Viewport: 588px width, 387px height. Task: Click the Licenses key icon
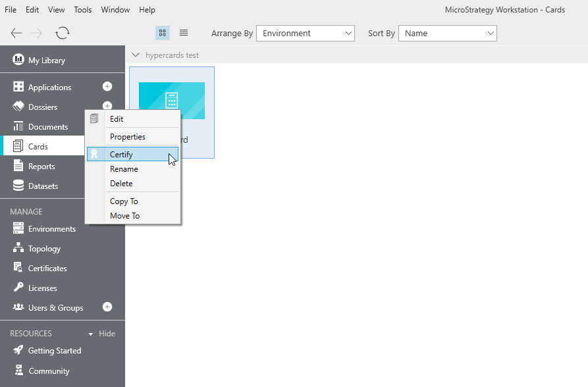[x=18, y=287]
